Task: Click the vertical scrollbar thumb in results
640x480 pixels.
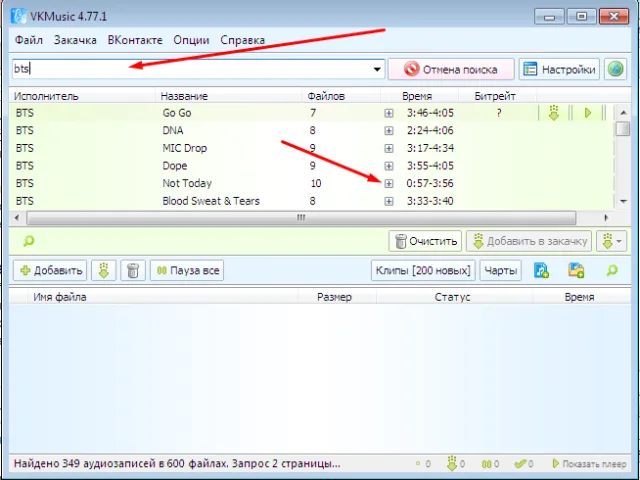Action: [x=623, y=129]
